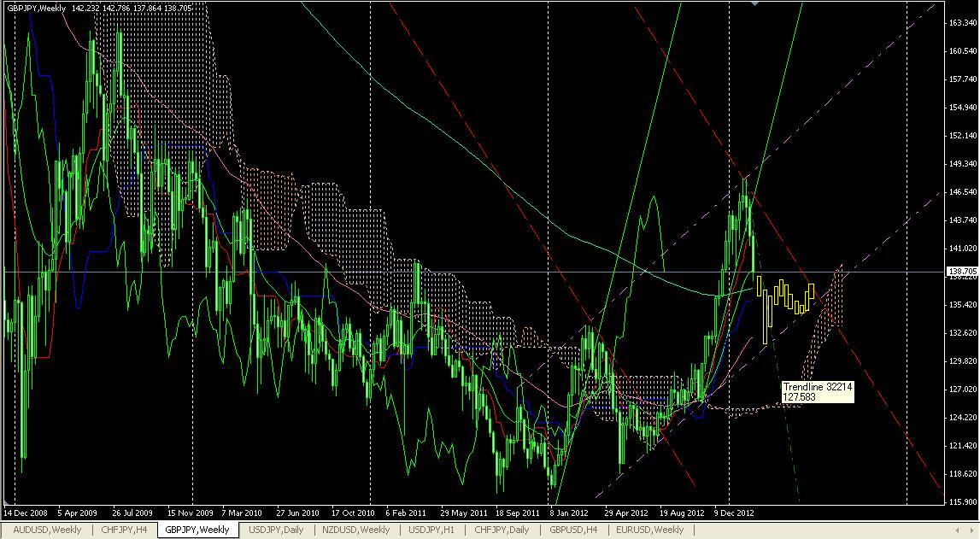Click the 141.020 price axis label
Screen dimensions: 980x539
[x=963, y=248]
